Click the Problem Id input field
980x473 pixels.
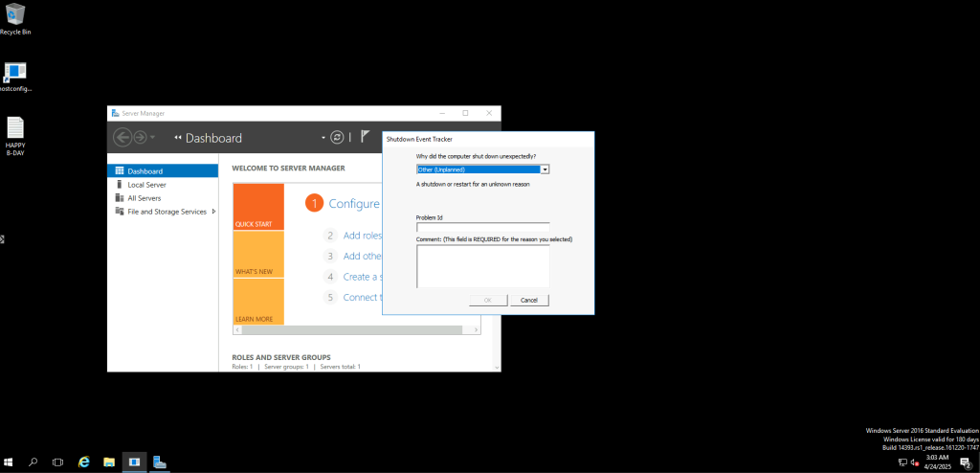click(x=482, y=227)
